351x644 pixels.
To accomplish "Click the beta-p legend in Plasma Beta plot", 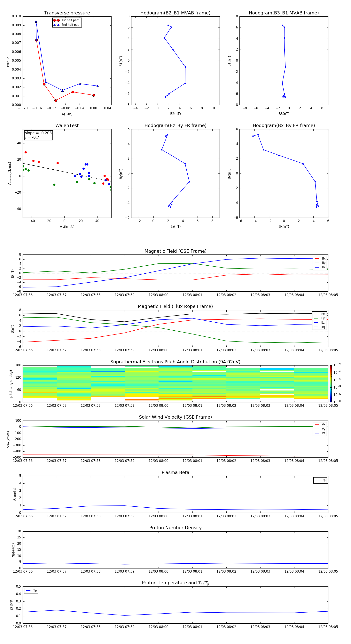I will (x=320, y=480).
